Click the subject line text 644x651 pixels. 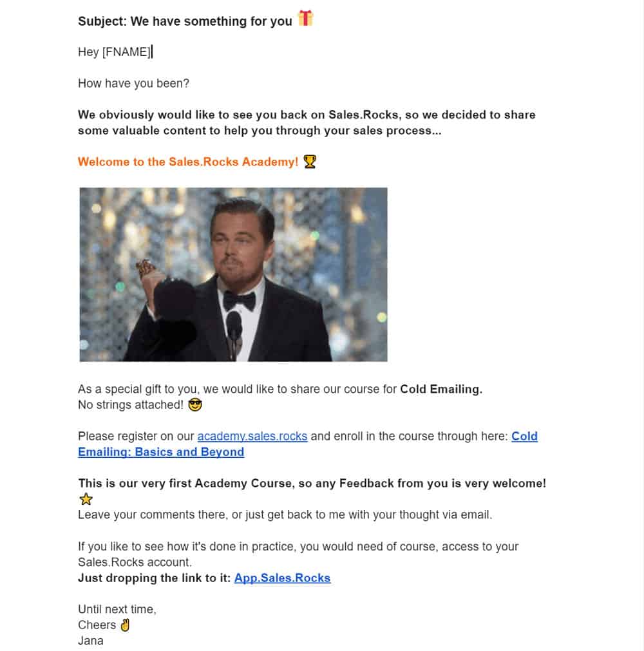(185, 21)
